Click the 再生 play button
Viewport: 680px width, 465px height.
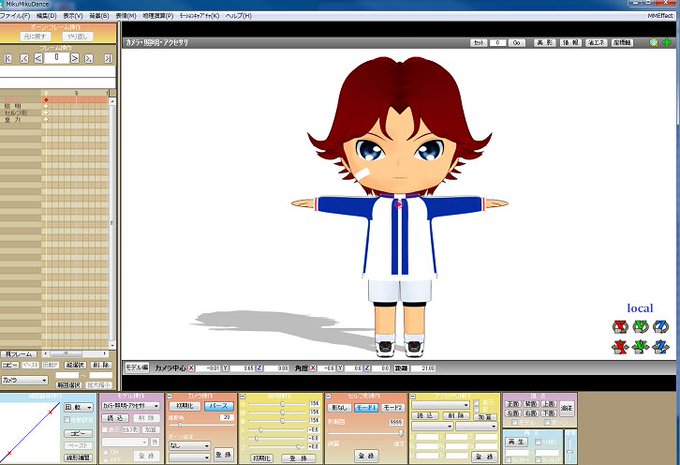517,442
